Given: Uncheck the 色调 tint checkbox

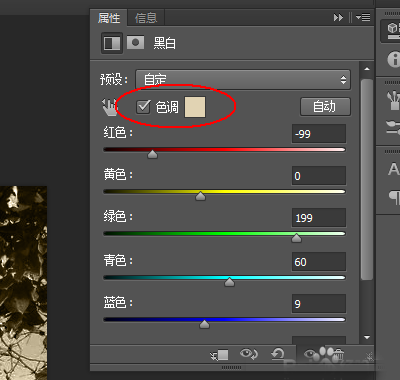Looking at the screenshot, I should tap(143, 107).
